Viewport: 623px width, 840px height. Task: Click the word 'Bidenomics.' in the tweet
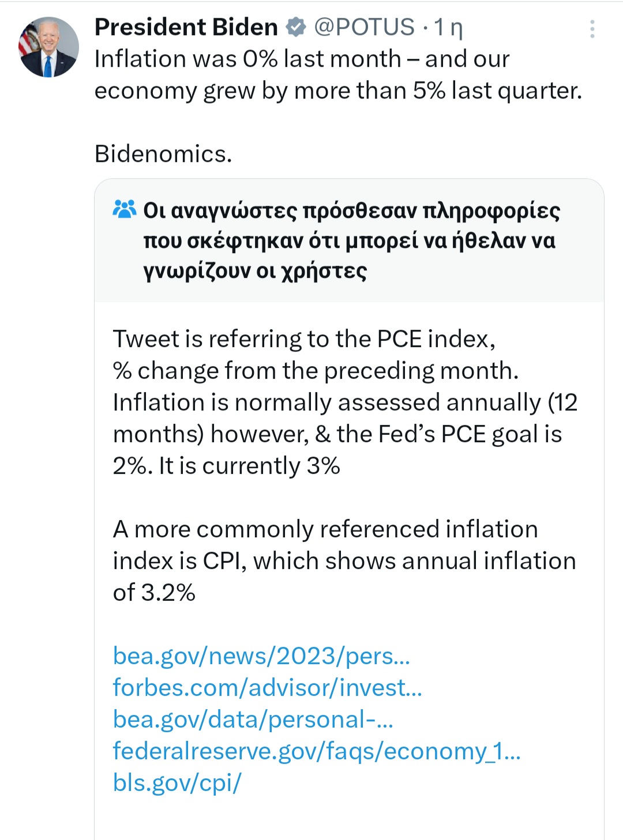[163, 154]
